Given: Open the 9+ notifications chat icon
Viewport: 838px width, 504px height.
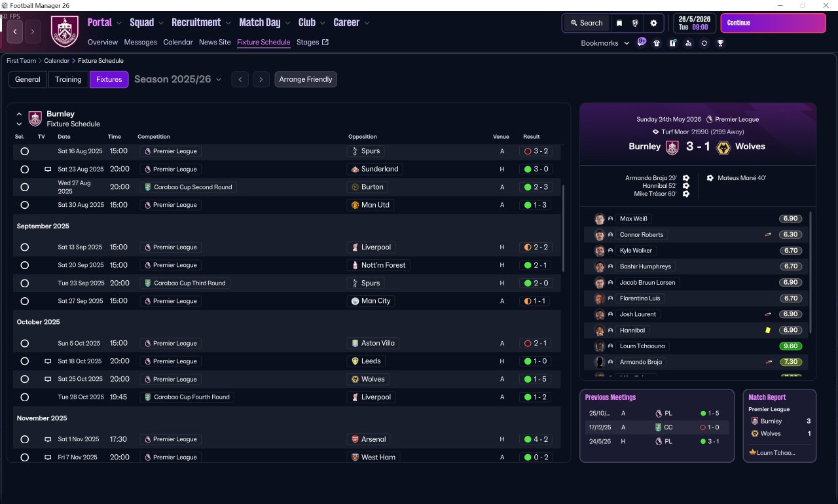Looking at the screenshot, I should 642,43.
